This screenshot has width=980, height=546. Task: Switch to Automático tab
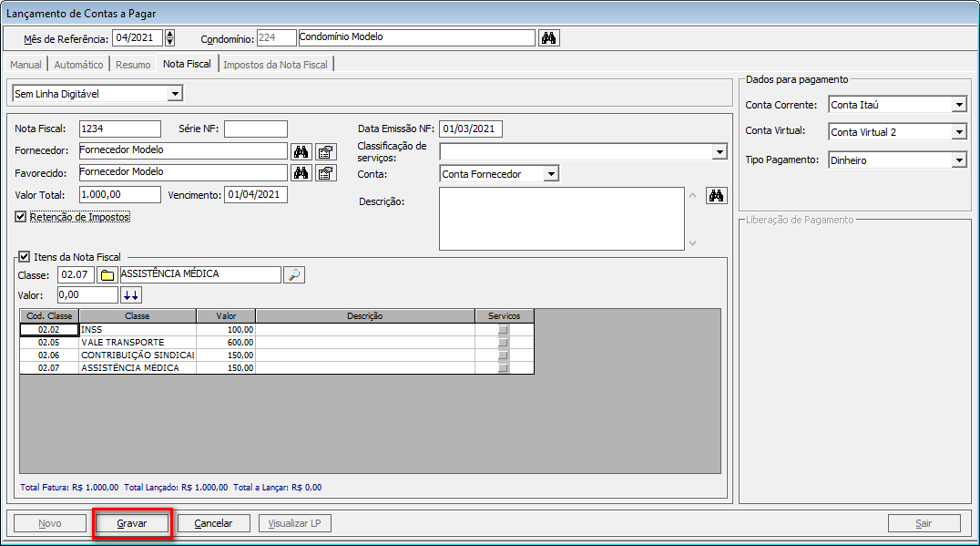78,65
